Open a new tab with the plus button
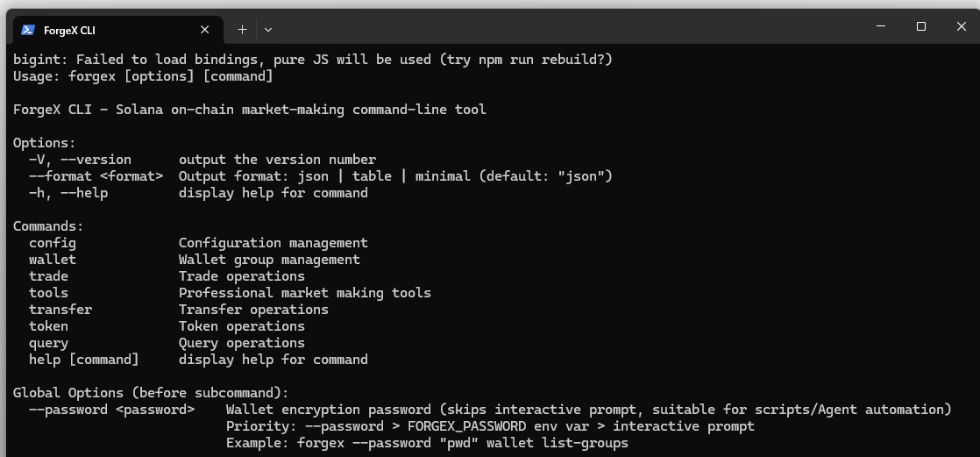This screenshot has width=980, height=457. pos(242,30)
